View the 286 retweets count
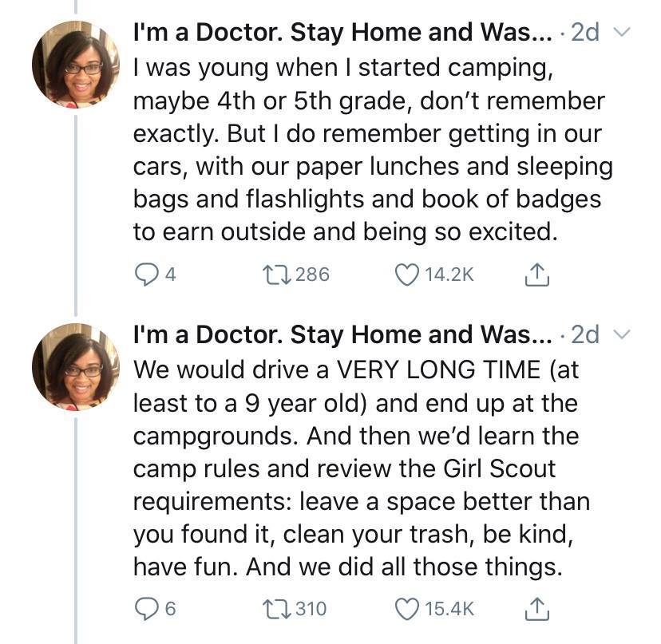Image resolution: width=661 pixels, height=644 pixels. [313, 275]
